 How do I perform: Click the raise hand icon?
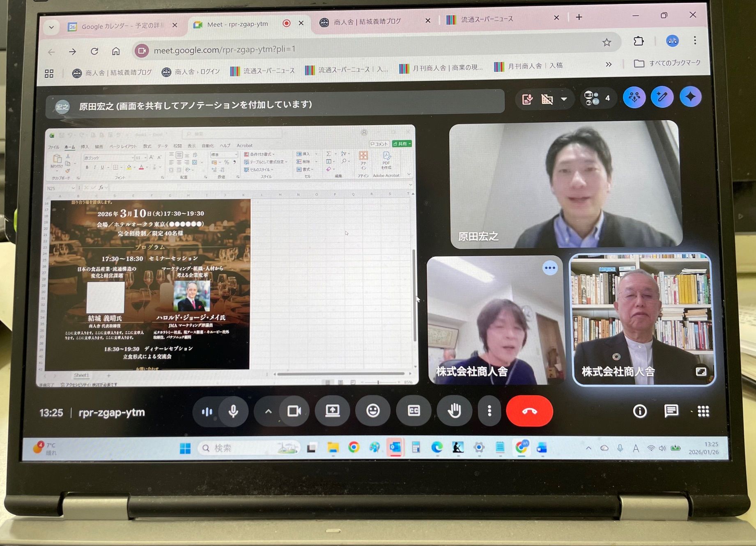pyautogui.click(x=454, y=411)
